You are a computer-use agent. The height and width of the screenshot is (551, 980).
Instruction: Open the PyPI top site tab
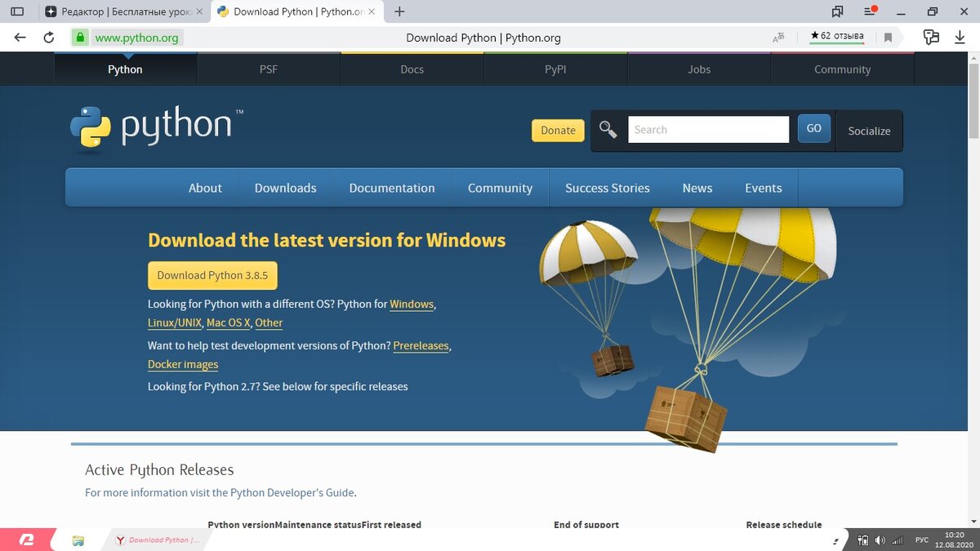point(555,69)
